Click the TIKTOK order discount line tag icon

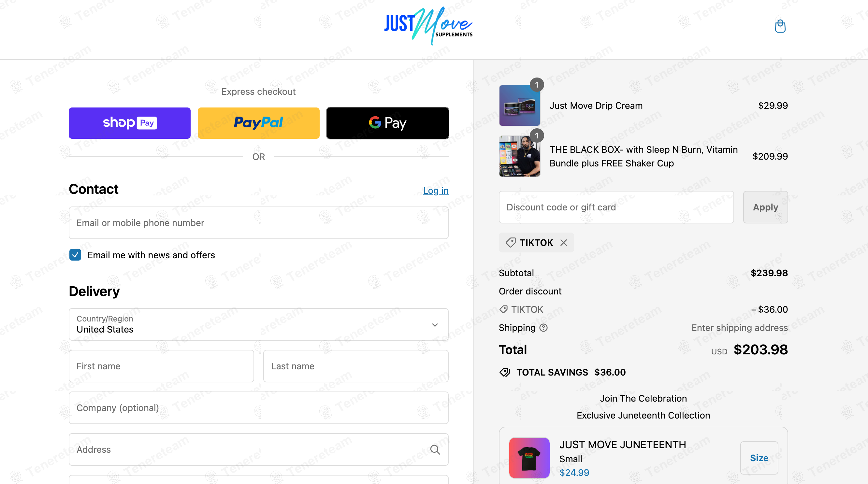503,309
